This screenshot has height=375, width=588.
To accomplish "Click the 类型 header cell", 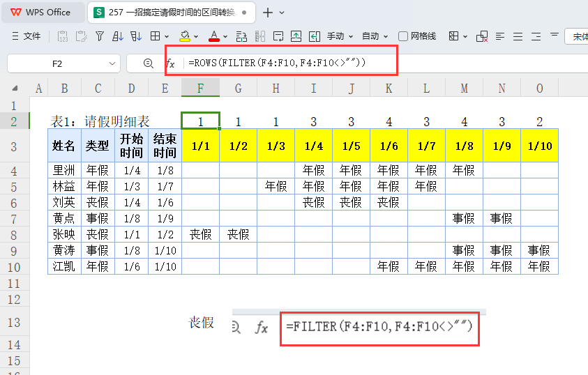I will (x=98, y=146).
